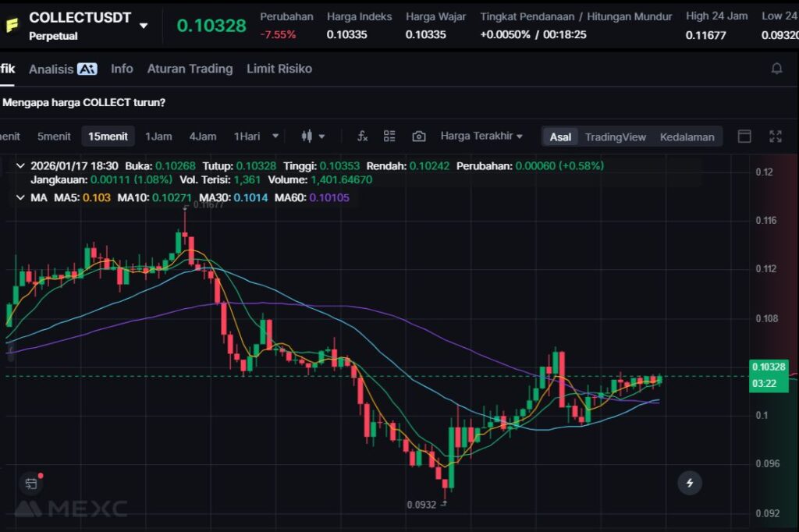
Task: Click the grid layout settings icon
Action: pyautogui.click(x=389, y=137)
